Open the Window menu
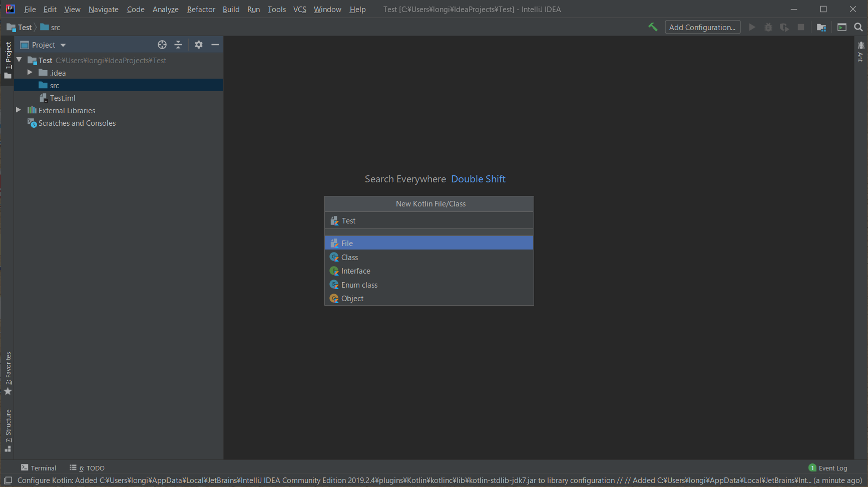Image resolution: width=868 pixels, height=487 pixels. (327, 9)
